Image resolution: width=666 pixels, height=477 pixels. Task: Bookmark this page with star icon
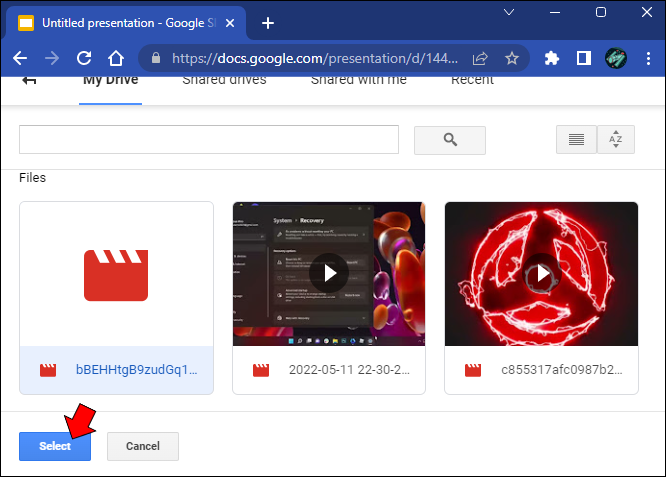[x=512, y=58]
